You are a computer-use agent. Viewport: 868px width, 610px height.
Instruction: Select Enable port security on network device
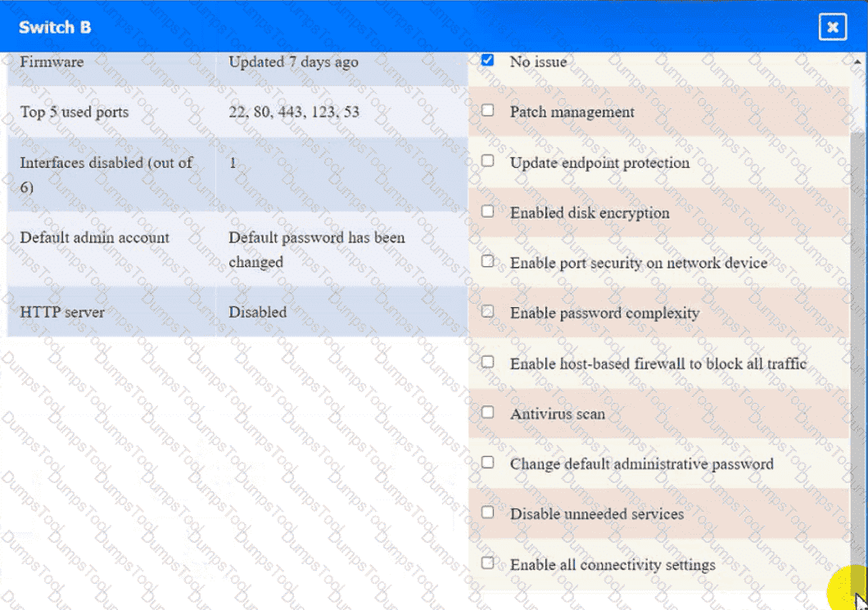[x=488, y=261]
